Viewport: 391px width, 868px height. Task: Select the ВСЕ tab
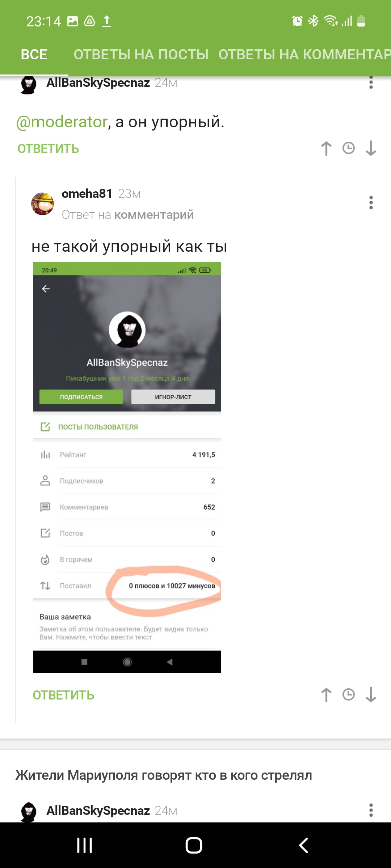[x=34, y=54]
